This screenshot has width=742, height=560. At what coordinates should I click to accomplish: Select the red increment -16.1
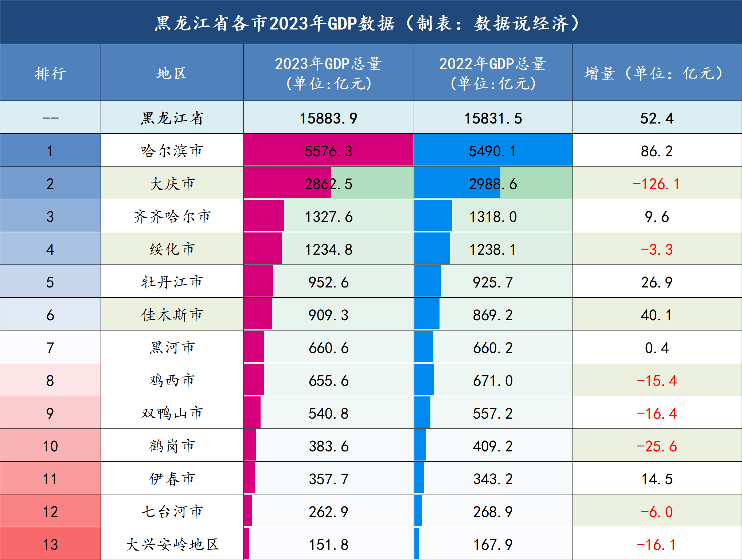point(657,545)
